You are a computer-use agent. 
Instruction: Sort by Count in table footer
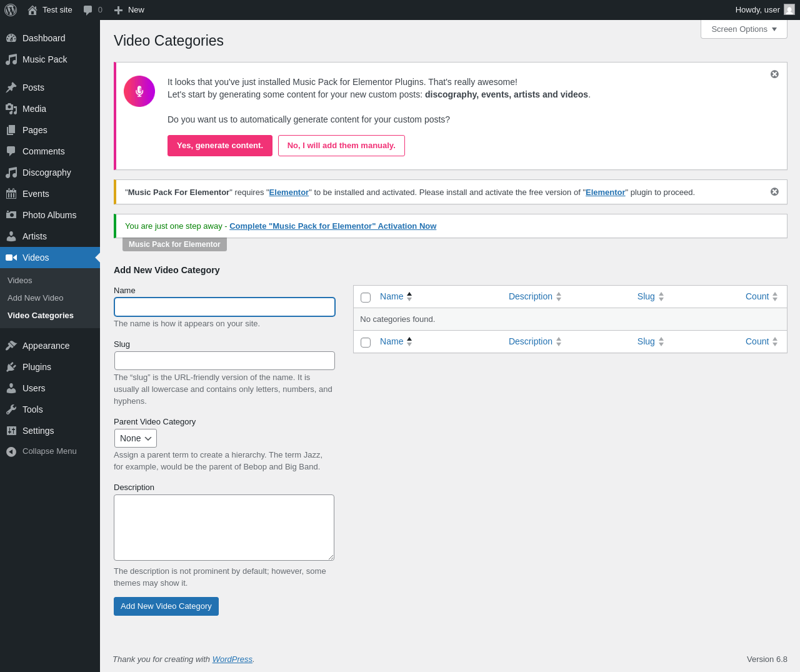point(762,341)
